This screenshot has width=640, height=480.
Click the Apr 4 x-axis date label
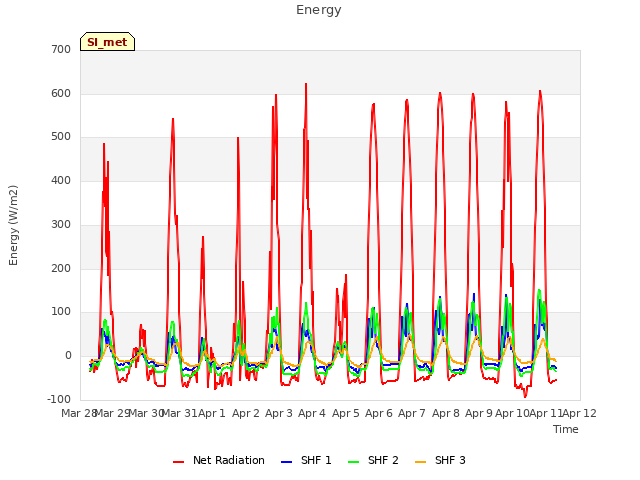312,413
